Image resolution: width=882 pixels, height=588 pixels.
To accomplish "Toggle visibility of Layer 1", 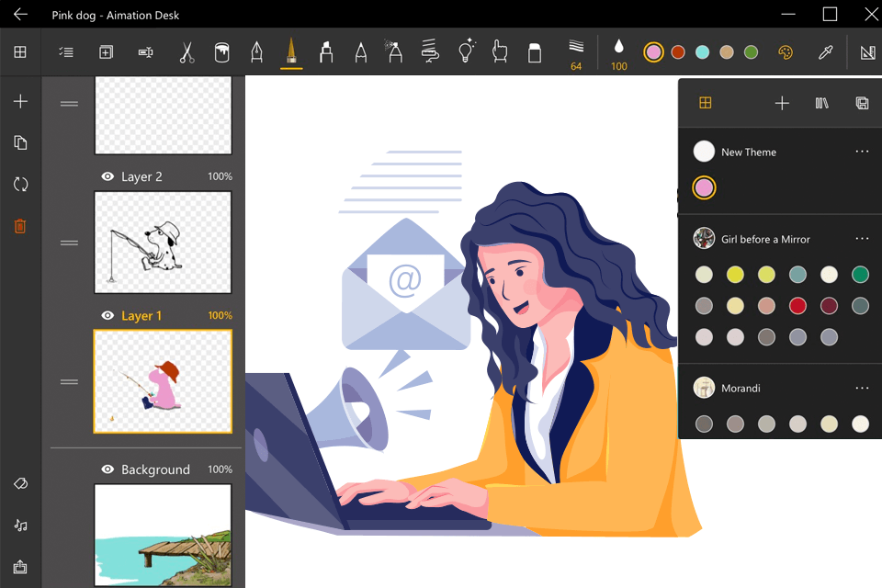I will (x=107, y=316).
